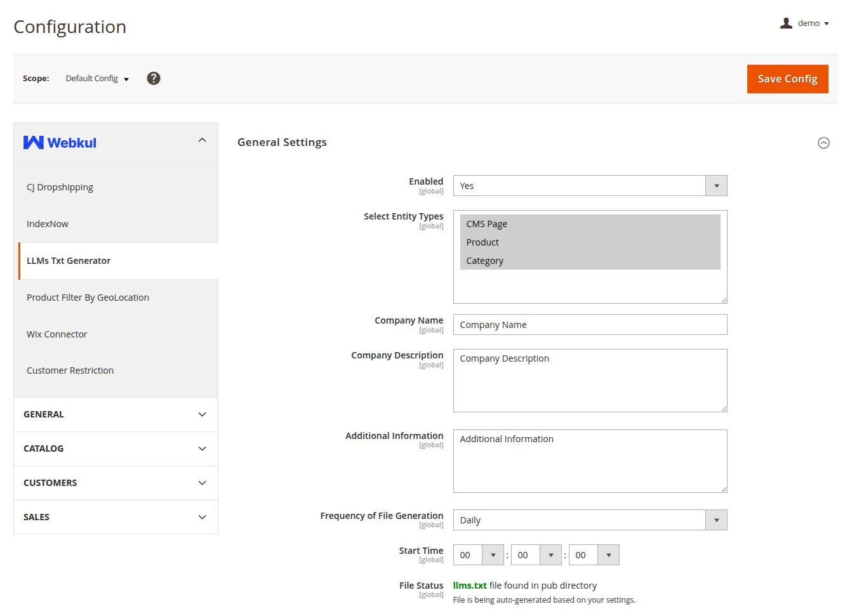
Task: Open the Scope Default Config selector
Action: [96, 78]
